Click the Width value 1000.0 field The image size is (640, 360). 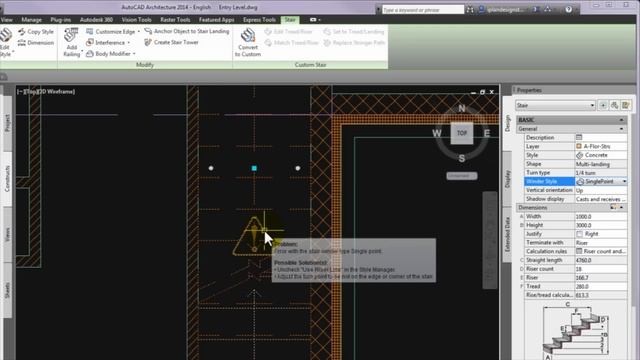coord(600,216)
